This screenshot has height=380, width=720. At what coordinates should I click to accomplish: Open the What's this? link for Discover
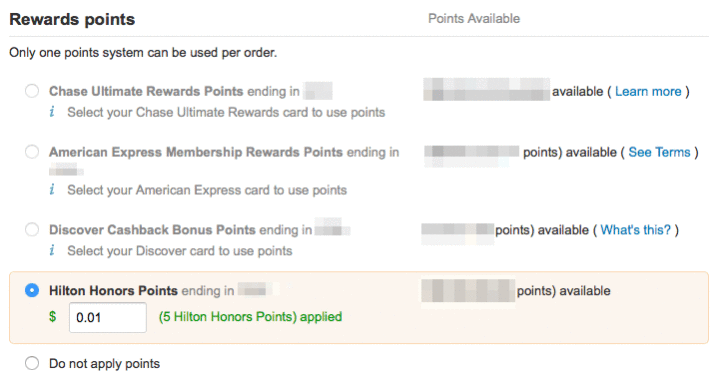pos(636,230)
